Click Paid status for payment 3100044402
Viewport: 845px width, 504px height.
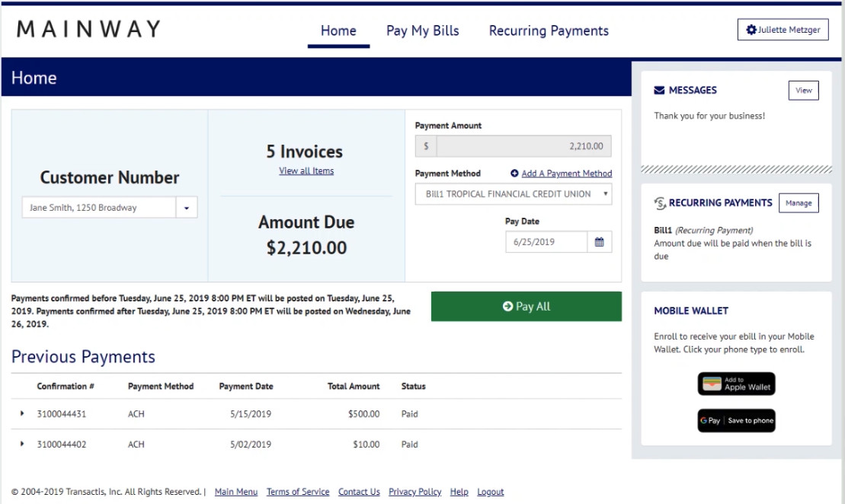(x=410, y=444)
